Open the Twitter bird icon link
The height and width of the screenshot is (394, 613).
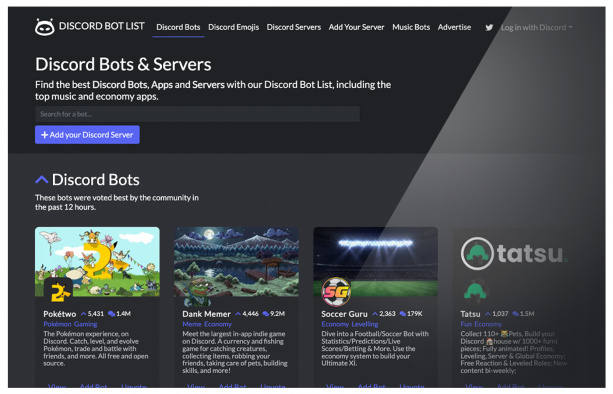489,27
